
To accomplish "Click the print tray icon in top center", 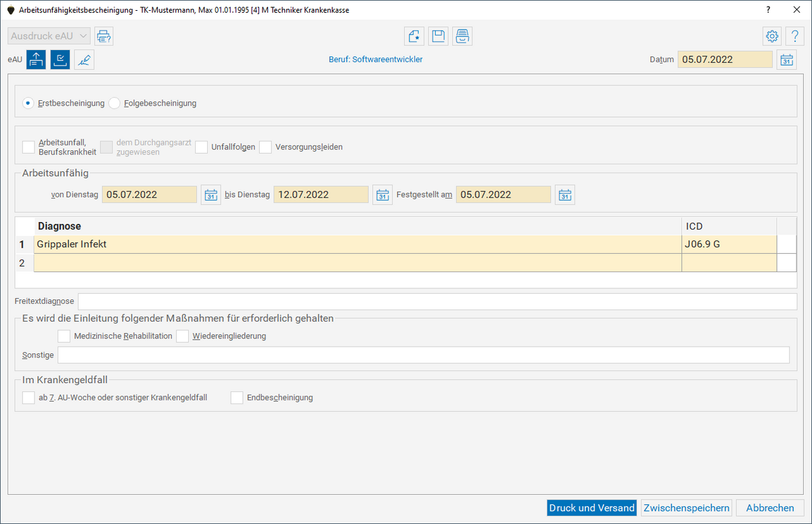I will [462, 36].
